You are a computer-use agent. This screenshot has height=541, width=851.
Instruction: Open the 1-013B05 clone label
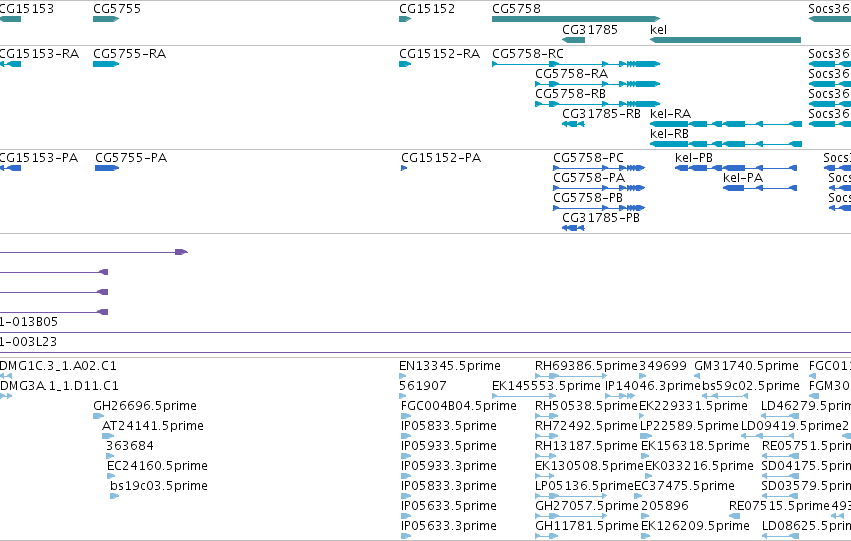[28, 322]
